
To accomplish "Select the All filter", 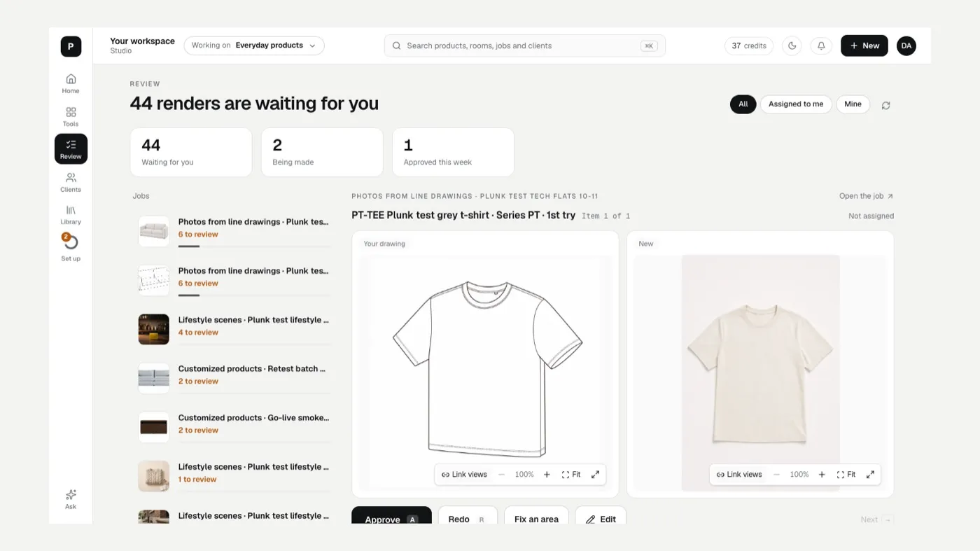I will tap(743, 104).
